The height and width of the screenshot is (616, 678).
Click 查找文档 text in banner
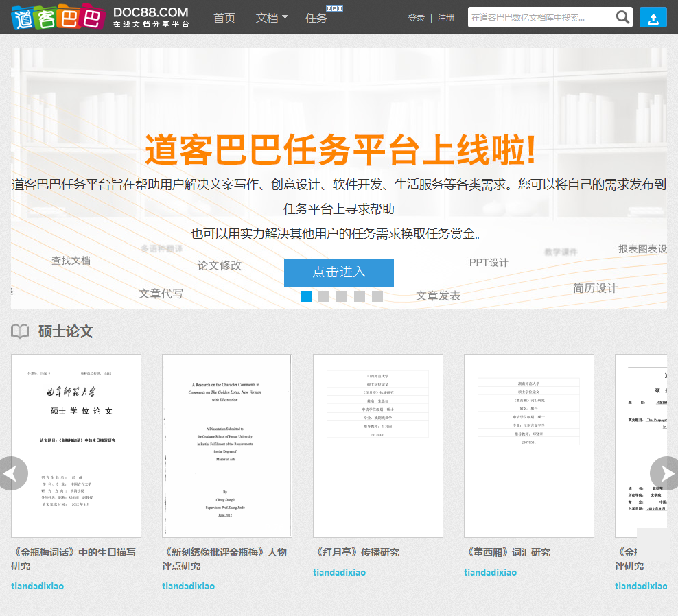[x=71, y=261]
